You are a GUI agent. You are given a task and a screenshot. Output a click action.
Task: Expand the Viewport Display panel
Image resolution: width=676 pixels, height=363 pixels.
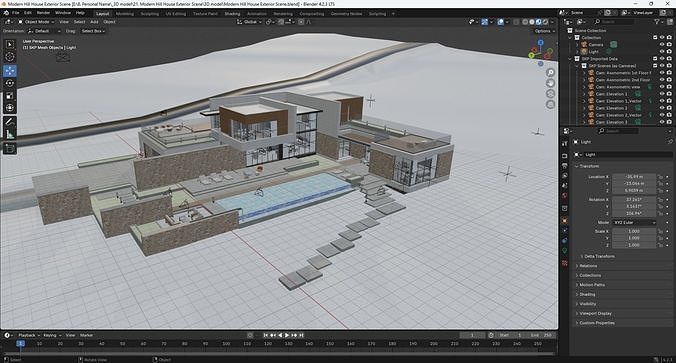tap(594, 313)
